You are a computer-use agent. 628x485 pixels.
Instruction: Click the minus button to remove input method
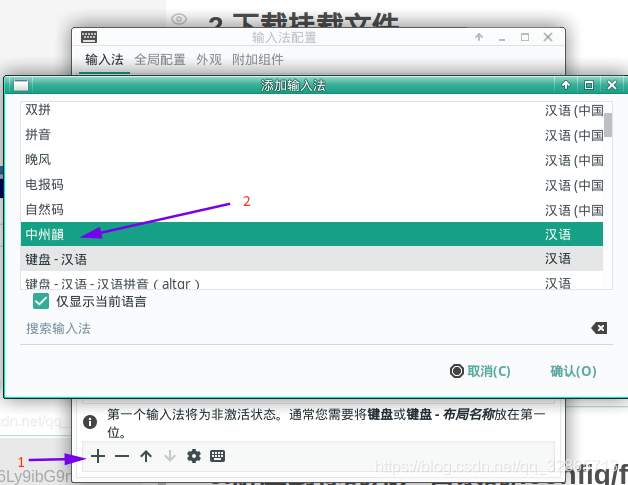point(122,456)
